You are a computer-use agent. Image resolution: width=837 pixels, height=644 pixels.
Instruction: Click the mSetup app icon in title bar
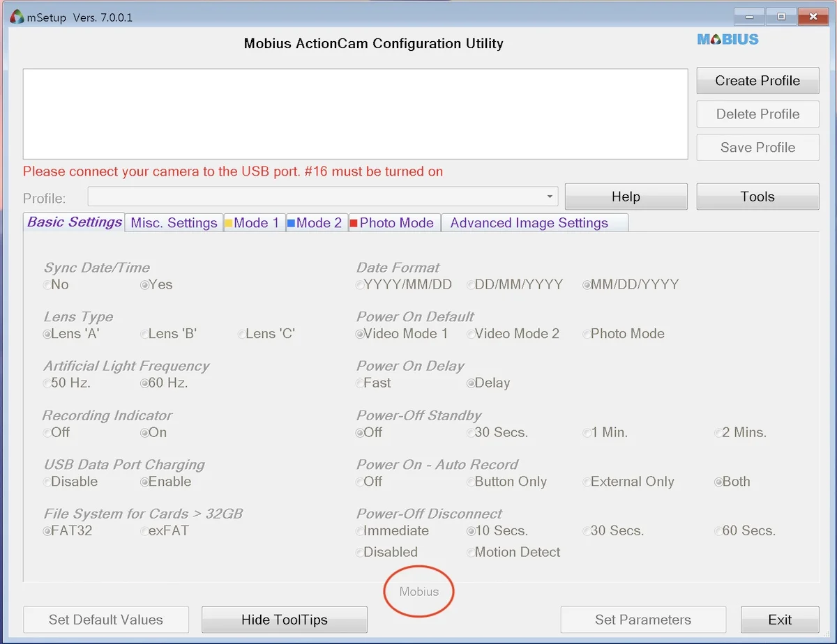coord(17,17)
